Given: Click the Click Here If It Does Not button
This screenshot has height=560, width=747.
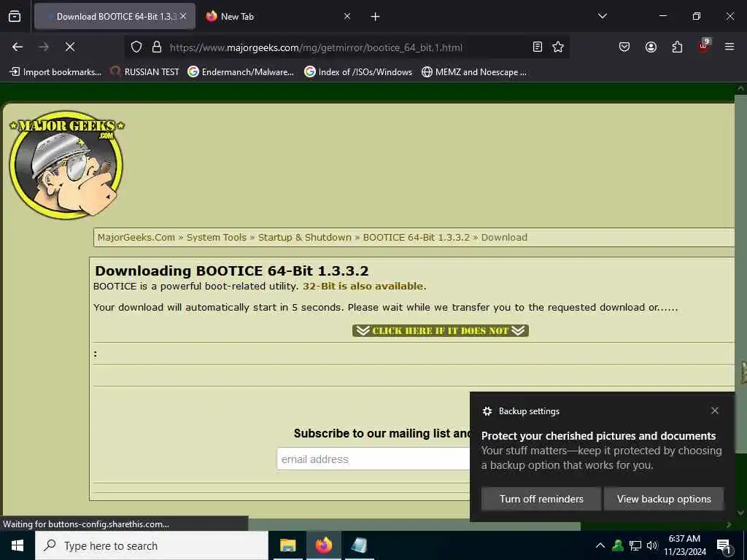Looking at the screenshot, I should point(440,330).
